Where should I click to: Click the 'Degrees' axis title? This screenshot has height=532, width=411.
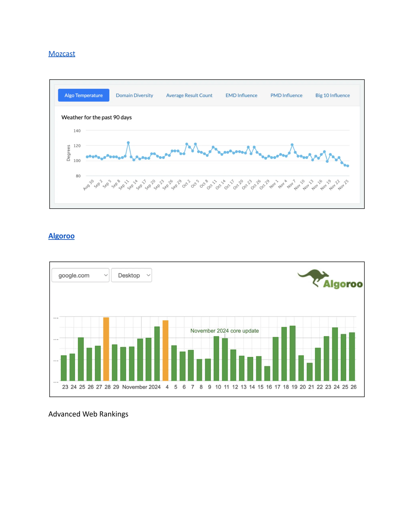click(68, 153)
